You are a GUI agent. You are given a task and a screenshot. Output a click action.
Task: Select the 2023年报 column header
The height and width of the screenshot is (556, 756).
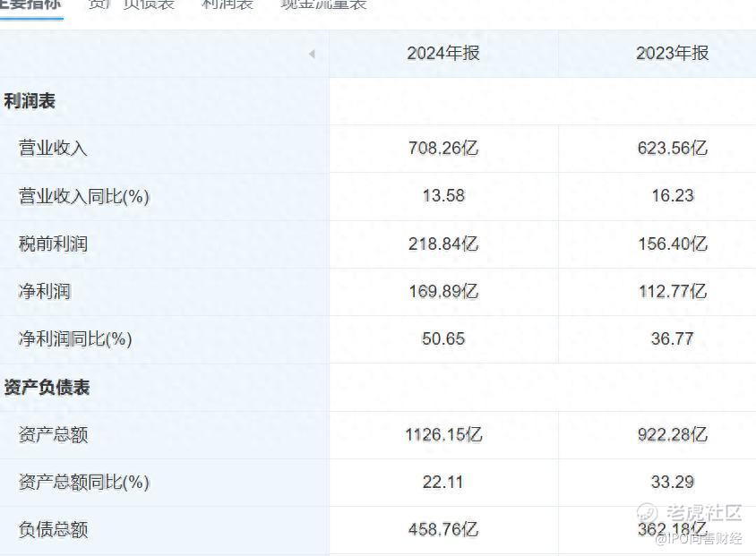coord(672,53)
